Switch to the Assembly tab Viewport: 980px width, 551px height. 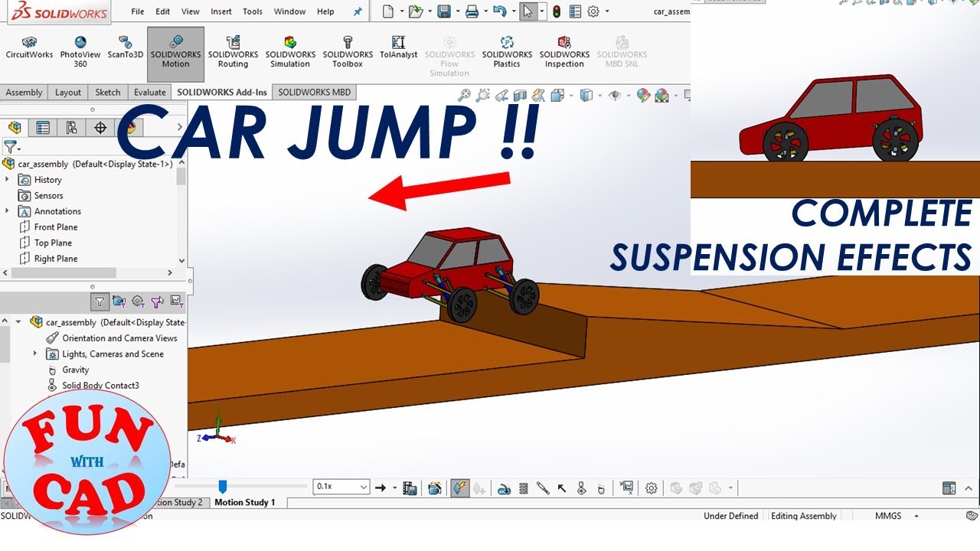(x=24, y=93)
